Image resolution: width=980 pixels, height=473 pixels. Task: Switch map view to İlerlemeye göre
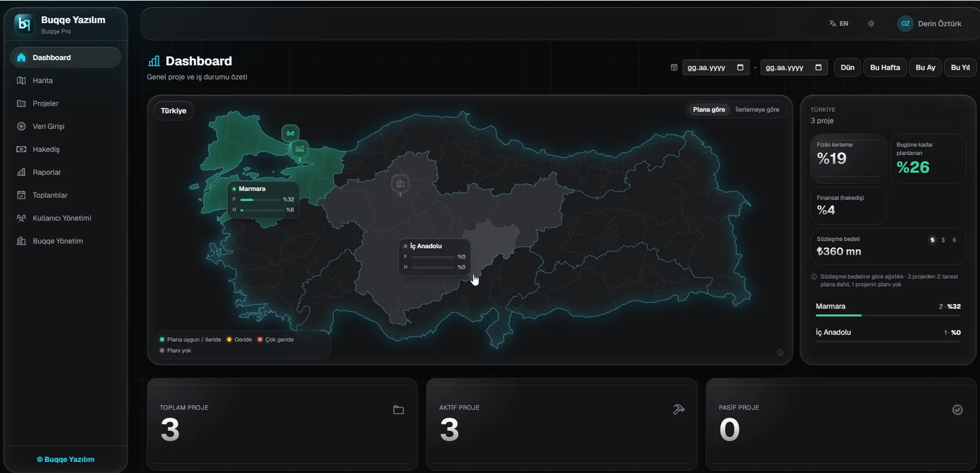(757, 110)
